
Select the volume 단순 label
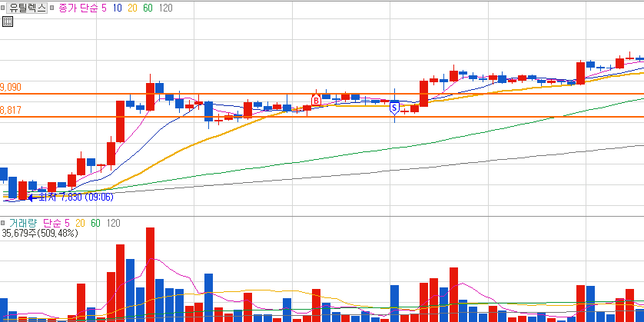[x=52, y=223]
